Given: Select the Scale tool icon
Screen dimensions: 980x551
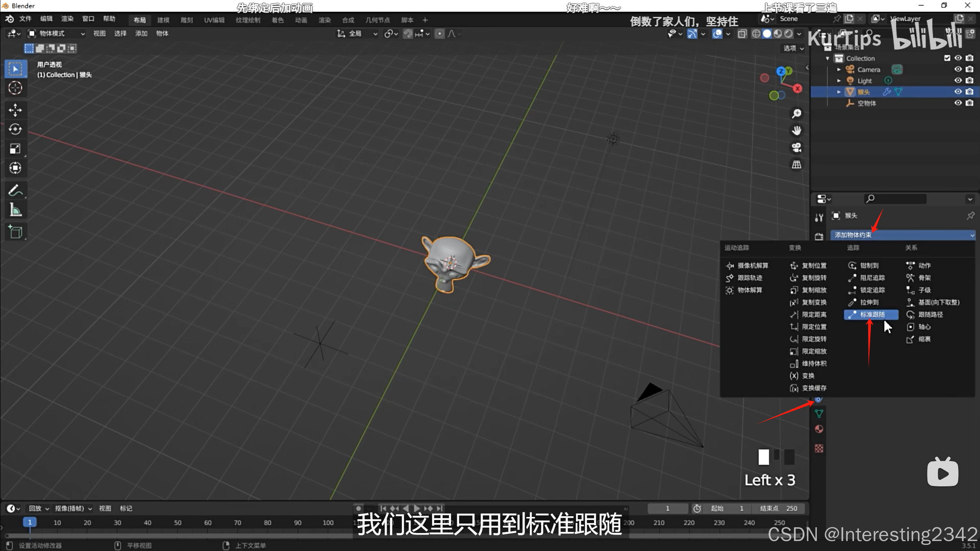Looking at the screenshot, I should click(x=15, y=148).
